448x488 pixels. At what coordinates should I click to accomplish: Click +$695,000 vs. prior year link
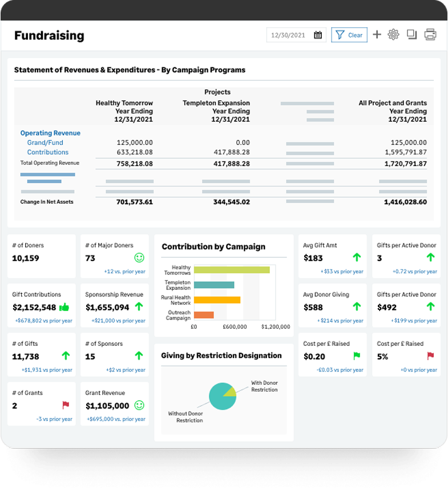point(116,419)
